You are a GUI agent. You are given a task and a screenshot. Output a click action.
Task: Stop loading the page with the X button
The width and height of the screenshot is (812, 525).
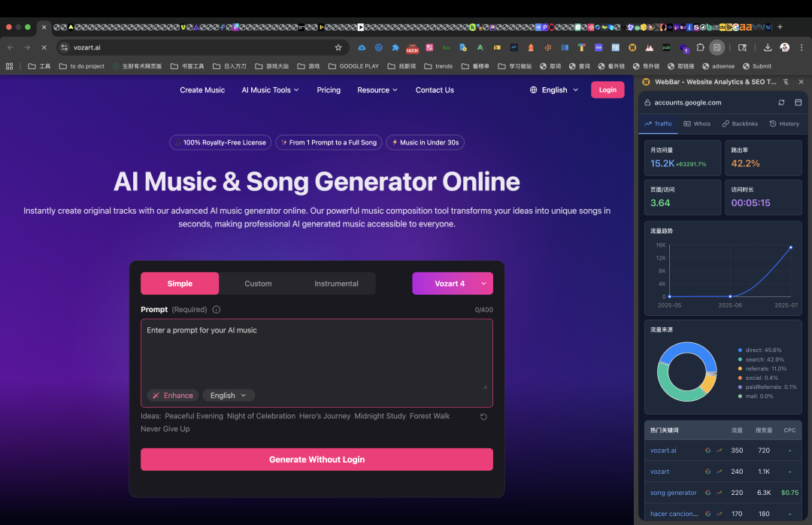[x=44, y=47]
